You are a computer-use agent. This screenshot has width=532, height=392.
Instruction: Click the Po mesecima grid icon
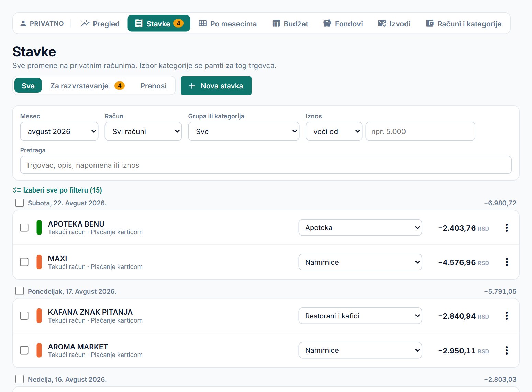click(203, 23)
